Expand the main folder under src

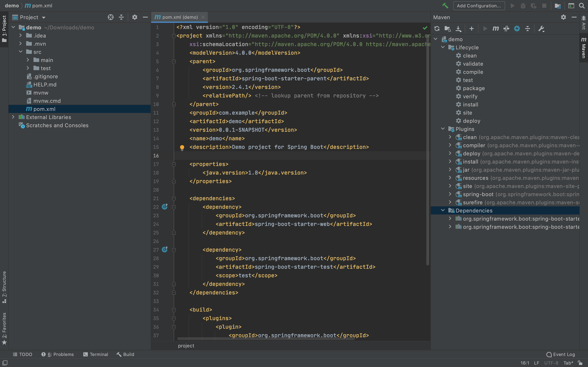pos(28,60)
